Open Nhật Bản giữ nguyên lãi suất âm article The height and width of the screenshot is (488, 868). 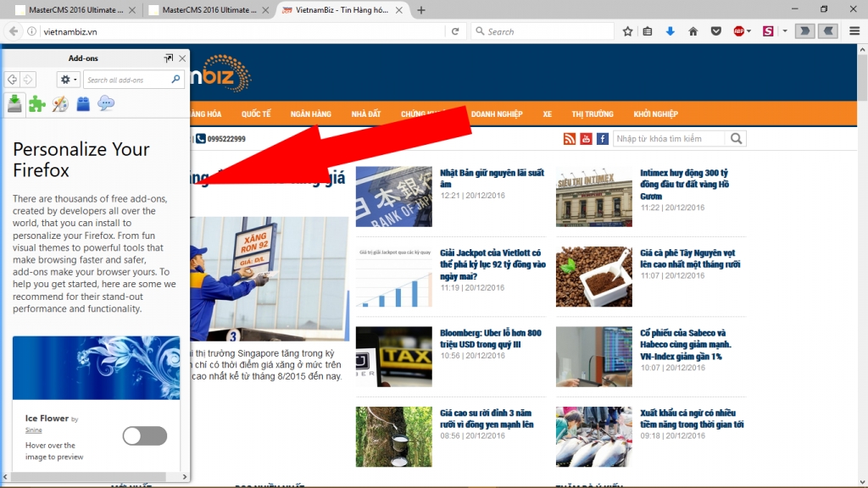(x=492, y=178)
